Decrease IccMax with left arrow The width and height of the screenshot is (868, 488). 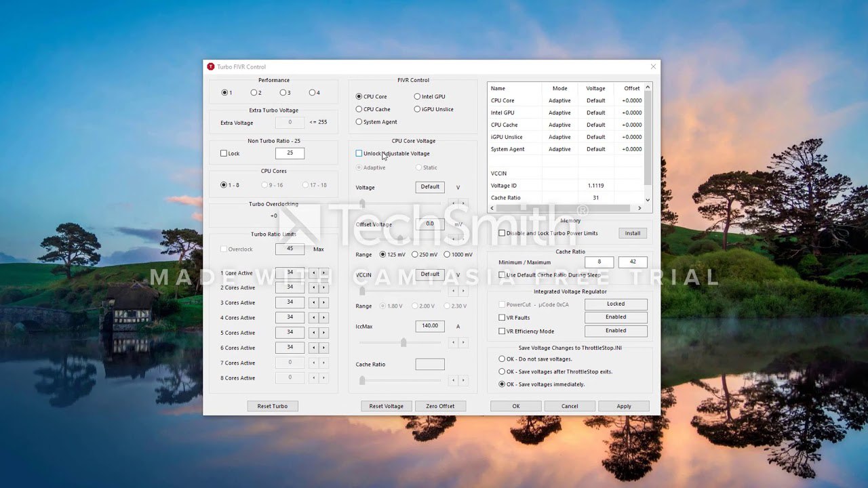click(x=454, y=343)
